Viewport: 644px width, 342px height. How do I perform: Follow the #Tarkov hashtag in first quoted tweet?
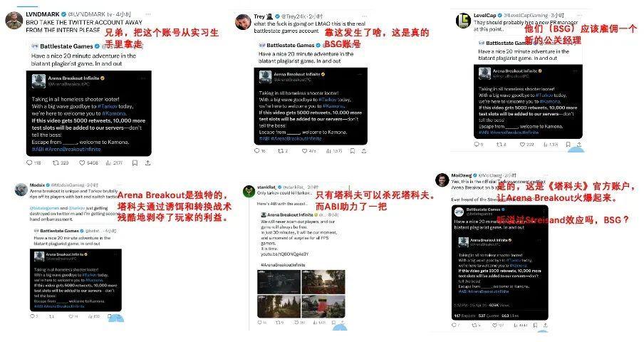tap(107, 106)
